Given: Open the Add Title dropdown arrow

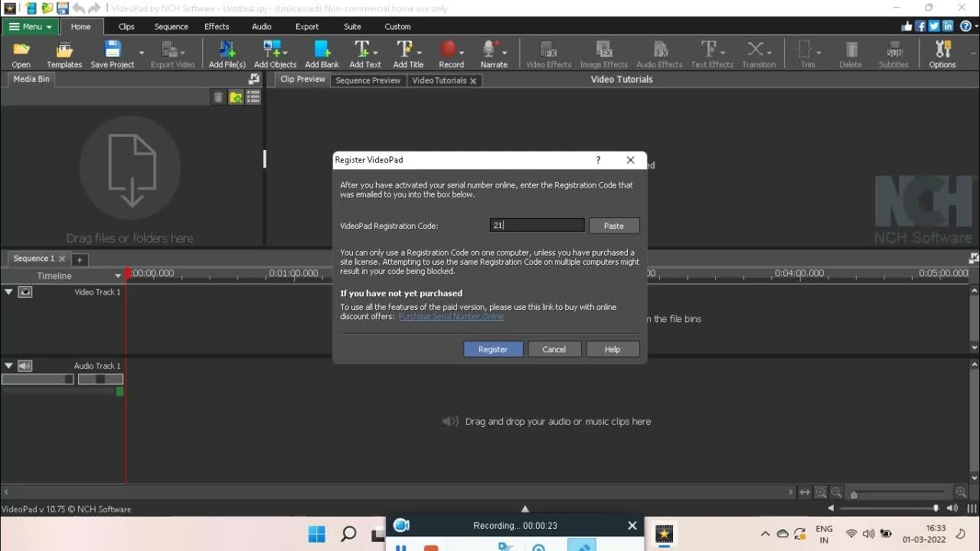Looking at the screenshot, I should (419, 53).
